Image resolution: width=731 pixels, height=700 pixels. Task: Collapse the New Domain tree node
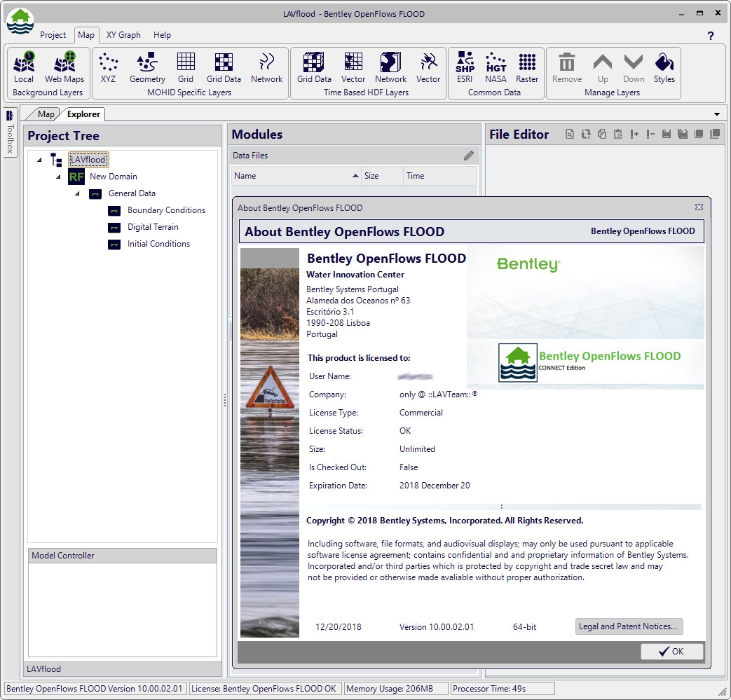tap(60, 177)
